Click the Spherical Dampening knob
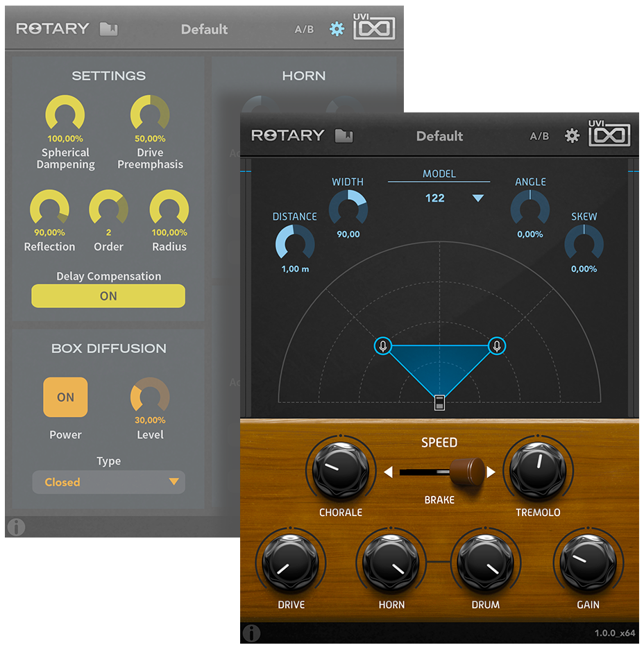The height and width of the screenshot is (652, 644). (x=65, y=114)
